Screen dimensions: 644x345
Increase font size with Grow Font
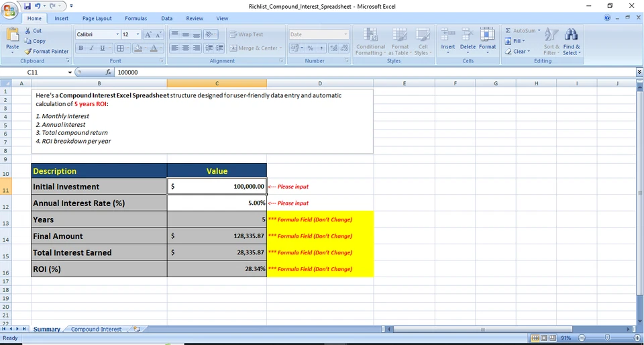tap(148, 34)
